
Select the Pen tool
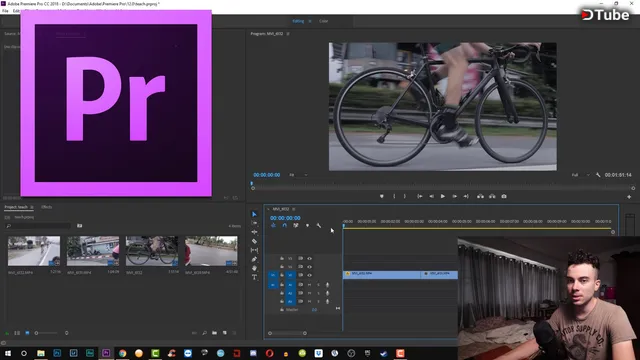(254, 259)
